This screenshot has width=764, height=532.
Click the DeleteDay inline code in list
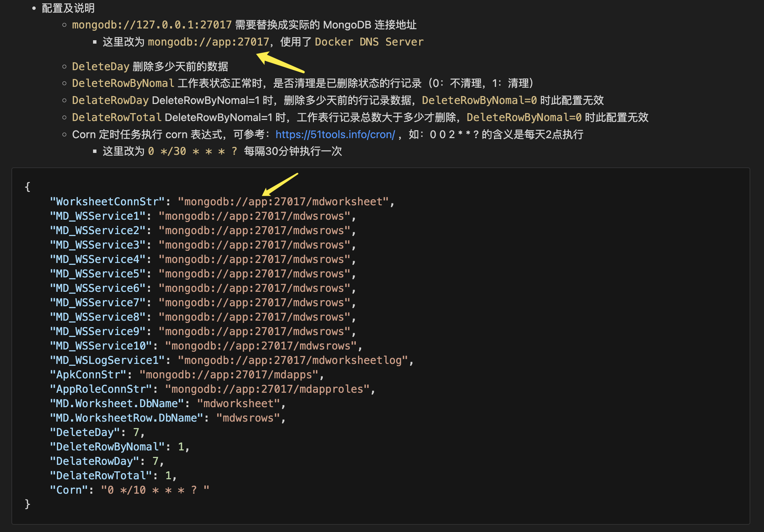(x=101, y=66)
